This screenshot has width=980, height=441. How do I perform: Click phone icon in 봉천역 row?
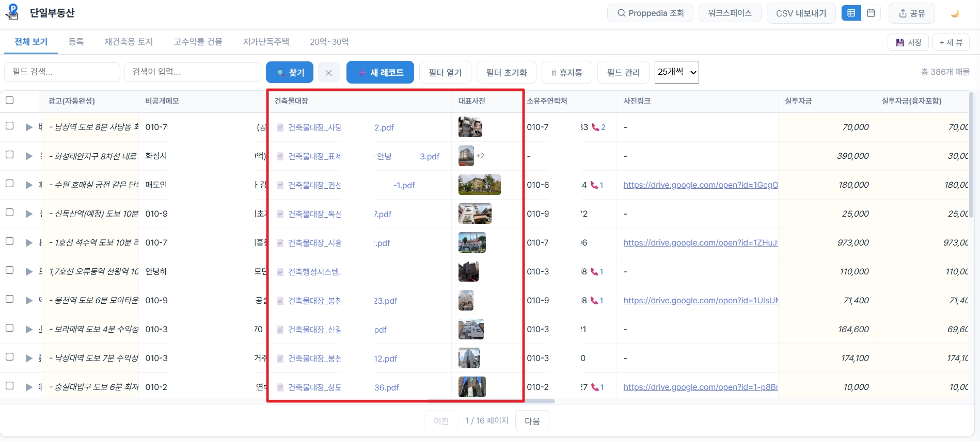(x=594, y=300)
